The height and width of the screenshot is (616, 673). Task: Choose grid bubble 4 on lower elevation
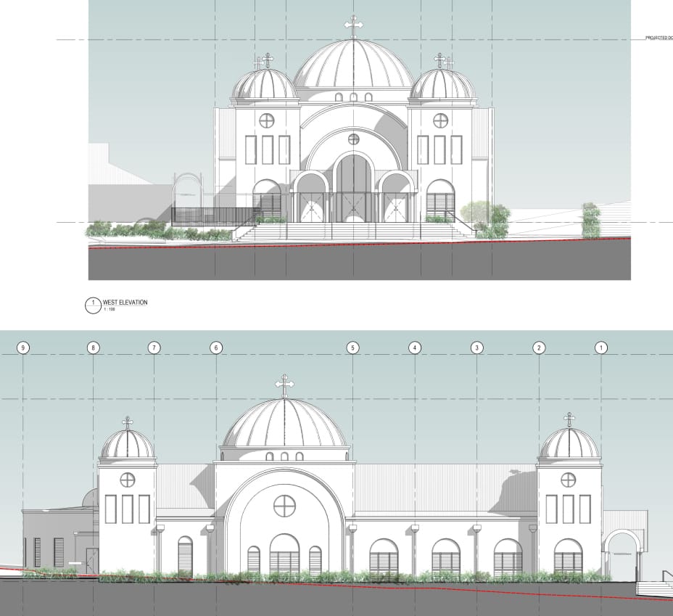pos(415,348)
